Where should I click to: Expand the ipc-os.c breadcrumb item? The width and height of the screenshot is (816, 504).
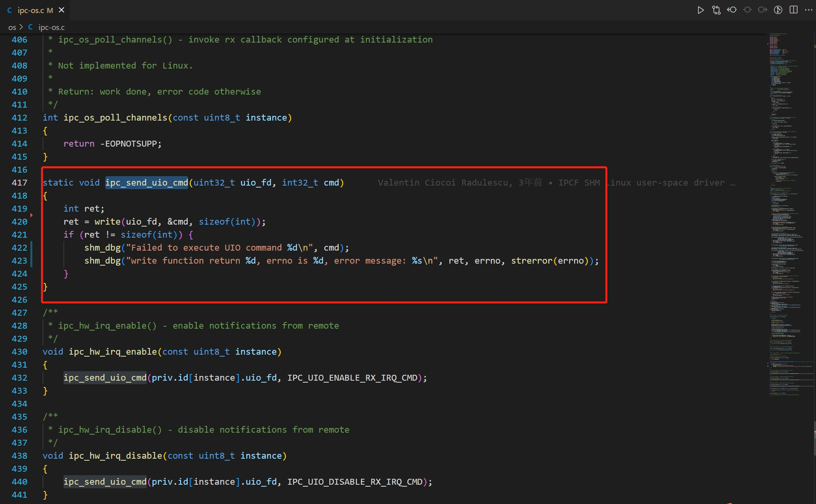[51, 27]
